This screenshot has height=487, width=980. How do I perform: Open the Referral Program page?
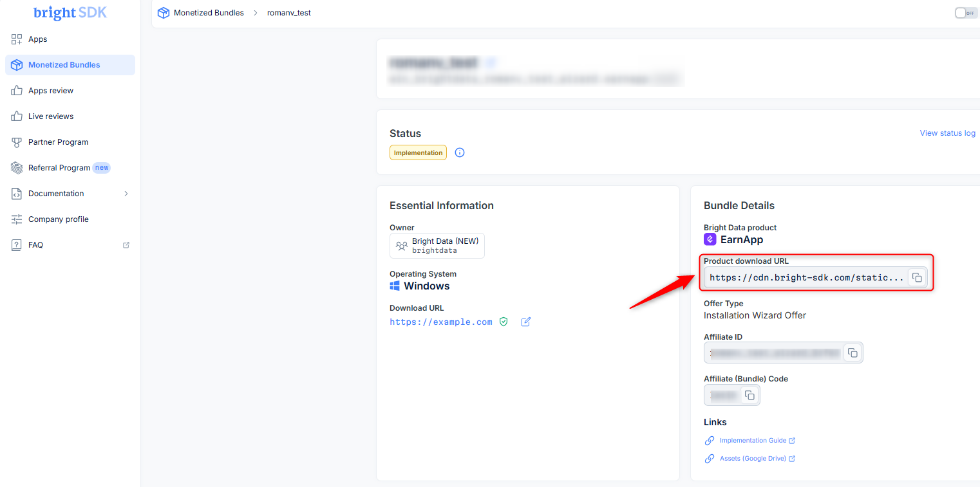[59, 168]
